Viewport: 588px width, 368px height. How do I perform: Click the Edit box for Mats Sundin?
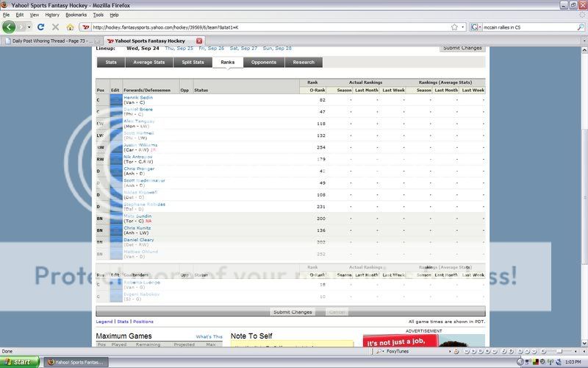pyautogui.click(x=115, y=219)
